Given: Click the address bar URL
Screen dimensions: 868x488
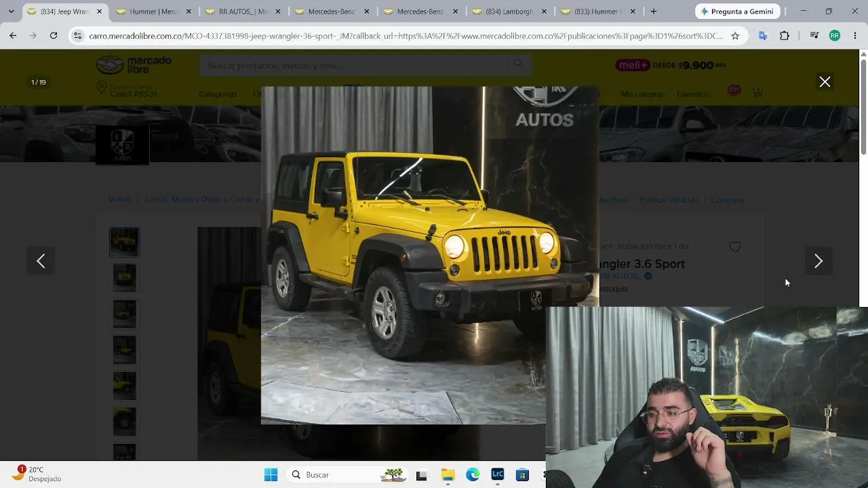Looking at the screenshot, I should 406,36.
